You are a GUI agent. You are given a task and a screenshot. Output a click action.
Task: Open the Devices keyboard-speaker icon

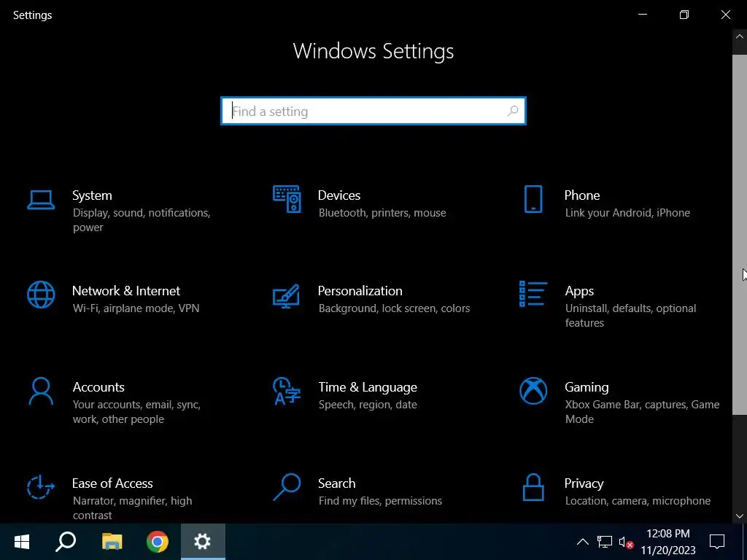click(287, 199)
